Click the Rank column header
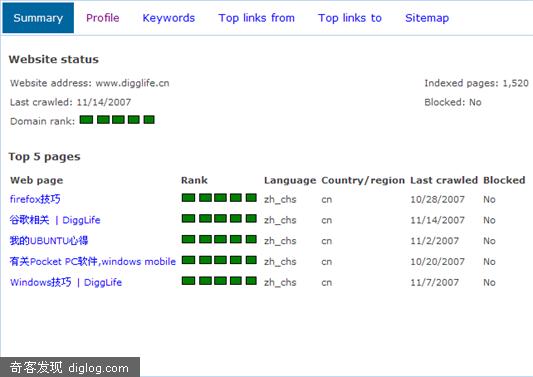The width and height of the screenshot is (533, 377). pos(194,180)
